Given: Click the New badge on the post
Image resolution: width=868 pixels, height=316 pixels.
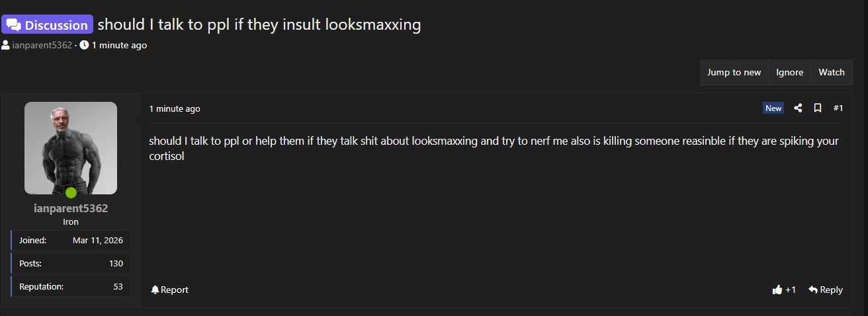Looking at the screenshot, I should coord(773,108).
